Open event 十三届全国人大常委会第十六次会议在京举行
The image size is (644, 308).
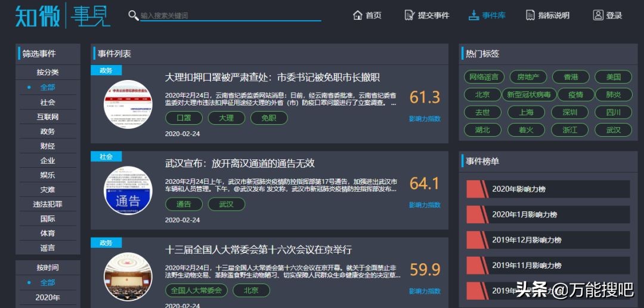[258, 250]
